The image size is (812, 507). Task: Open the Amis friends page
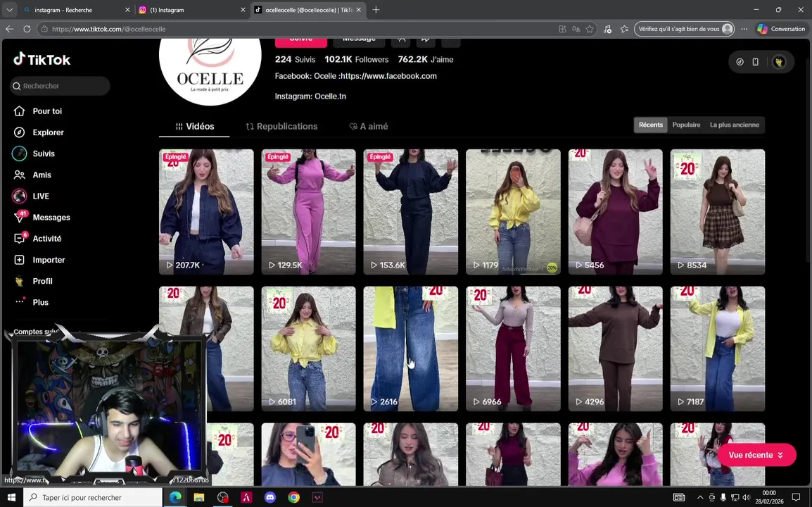click(x=32, y=175)
